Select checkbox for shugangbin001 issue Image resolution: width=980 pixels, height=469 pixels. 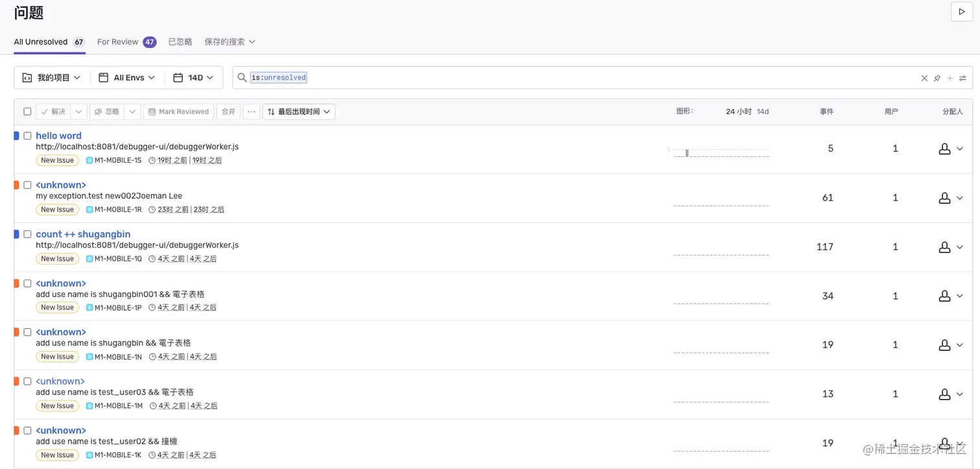(x=27, y=283)
